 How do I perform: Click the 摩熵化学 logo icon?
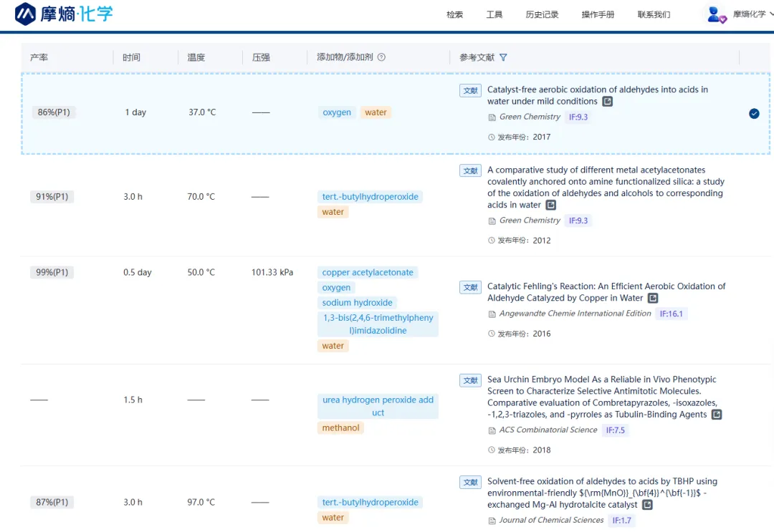coord(25,14)
